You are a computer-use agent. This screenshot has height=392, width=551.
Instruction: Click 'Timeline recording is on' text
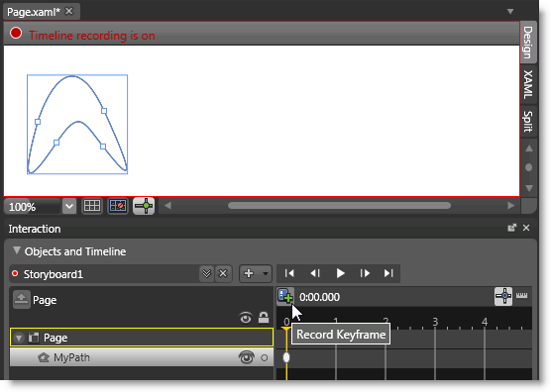(x=92, y=36)
